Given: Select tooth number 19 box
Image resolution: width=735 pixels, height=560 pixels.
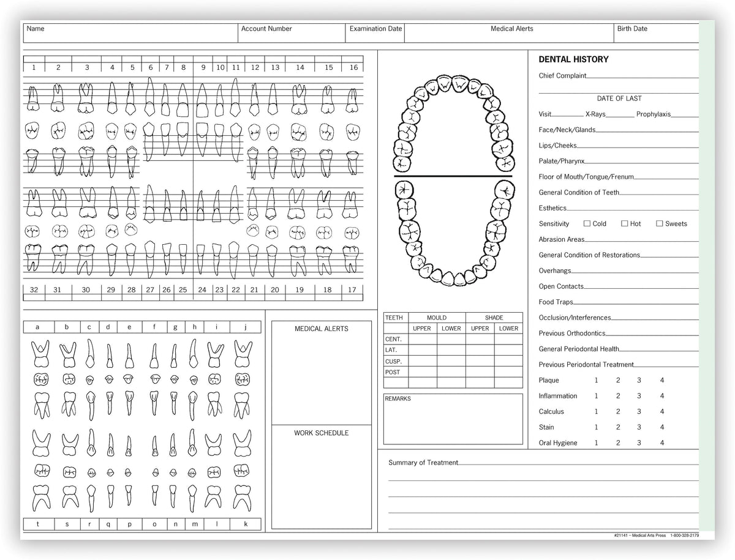Looking at the screenshot, I should 300,289.
